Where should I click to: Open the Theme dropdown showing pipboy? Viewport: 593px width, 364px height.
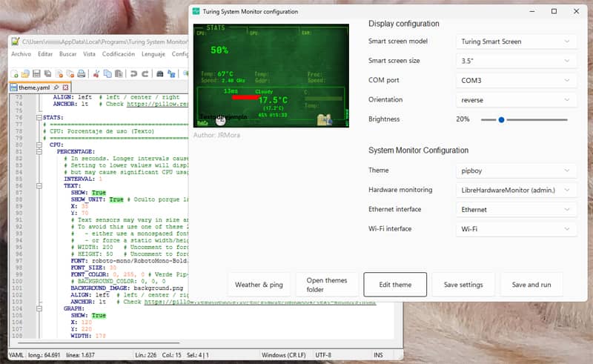[x=516, y=171]
